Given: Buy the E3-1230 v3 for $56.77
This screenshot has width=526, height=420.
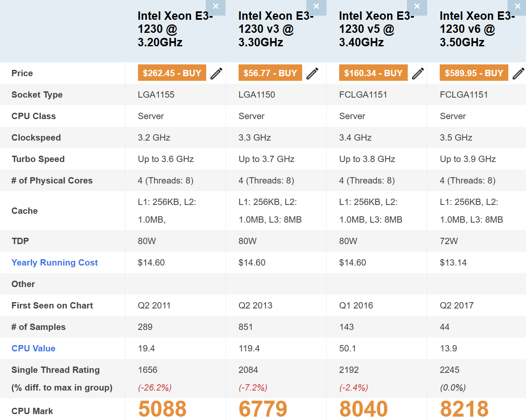Looking at the screenshot, I should (x=270, y=73).
